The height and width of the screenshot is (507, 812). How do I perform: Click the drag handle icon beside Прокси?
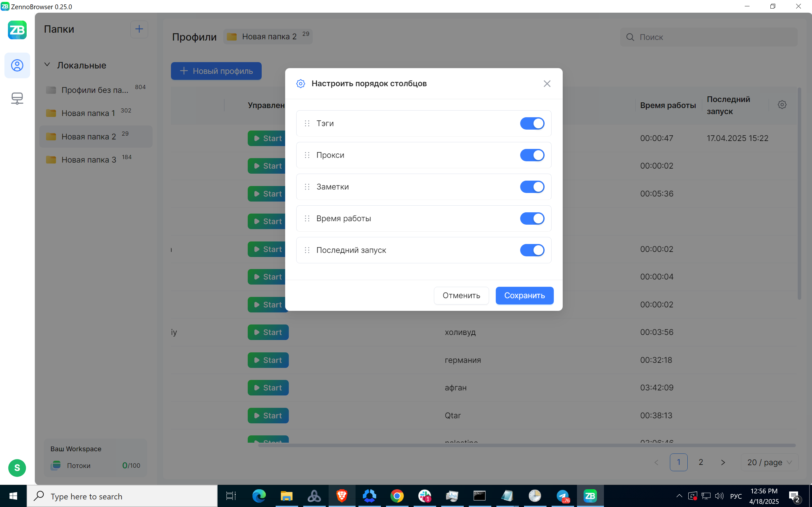[307, 155]
